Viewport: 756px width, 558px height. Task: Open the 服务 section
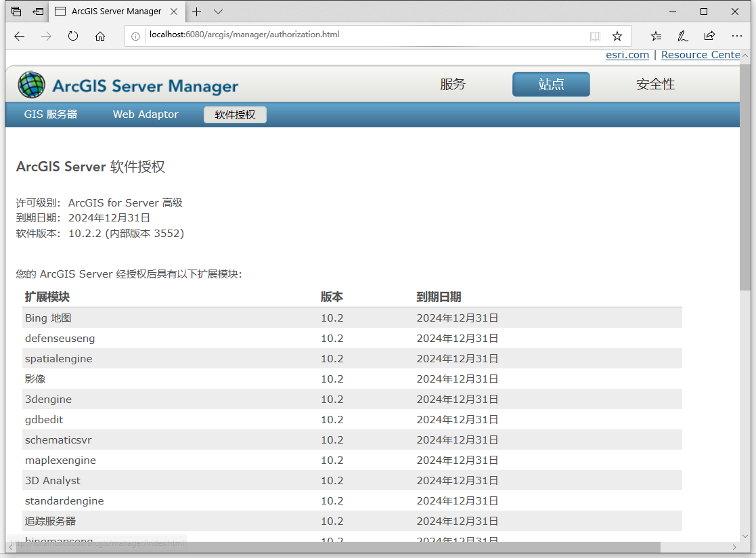pyautogui.click(x=453, y=85)
